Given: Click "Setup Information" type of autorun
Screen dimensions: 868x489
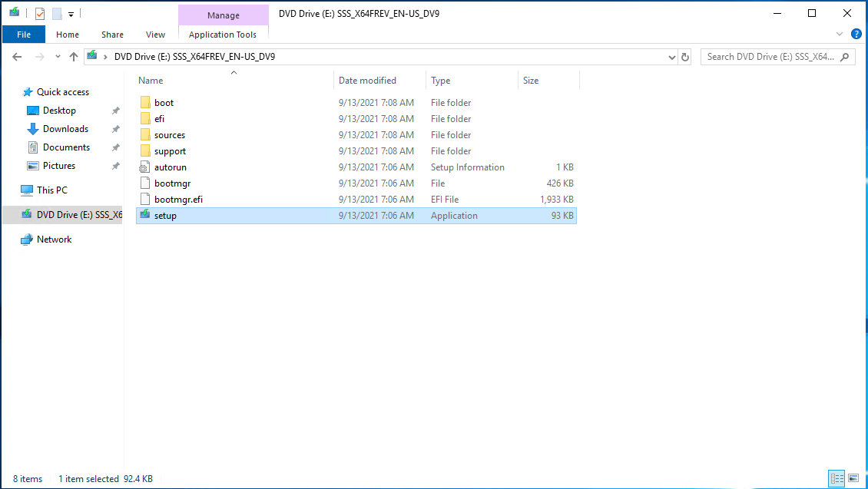Looking at the screenshot, I should 468,167.
